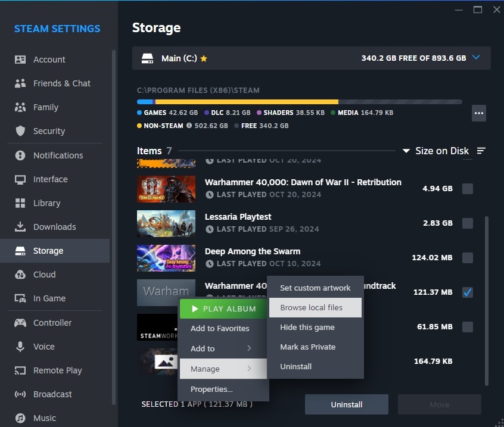Open the Library settings page
The width and height of the screenshot is (504, 427).
(55, 203)
